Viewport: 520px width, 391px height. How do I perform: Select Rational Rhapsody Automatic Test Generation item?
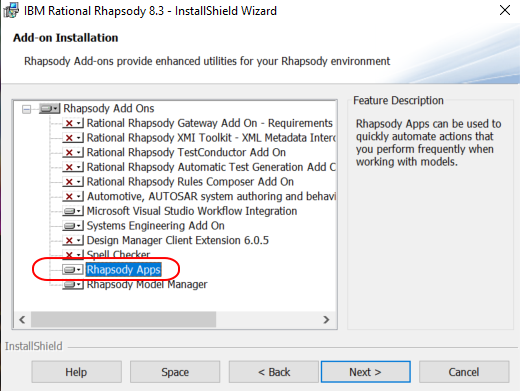click(211, 167)
